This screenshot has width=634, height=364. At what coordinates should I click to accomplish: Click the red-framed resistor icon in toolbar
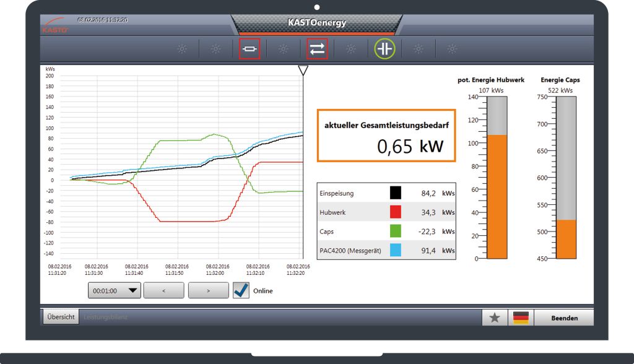pos(250,49)
